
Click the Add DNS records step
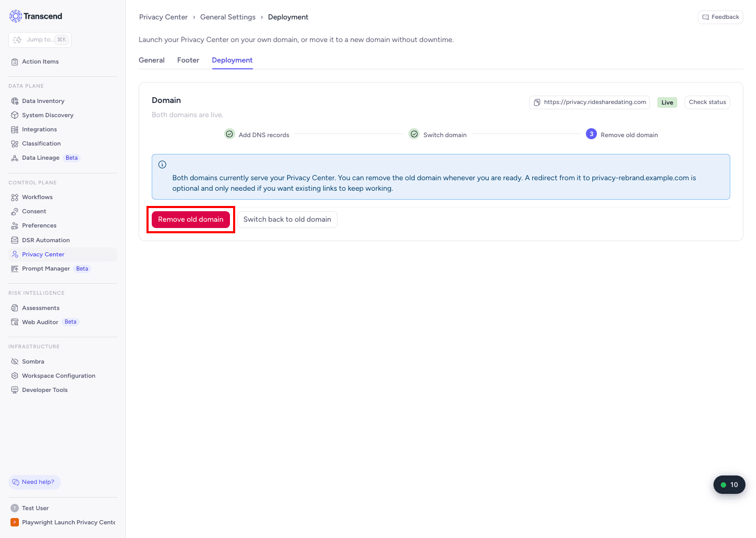click(x=257, y=134)
